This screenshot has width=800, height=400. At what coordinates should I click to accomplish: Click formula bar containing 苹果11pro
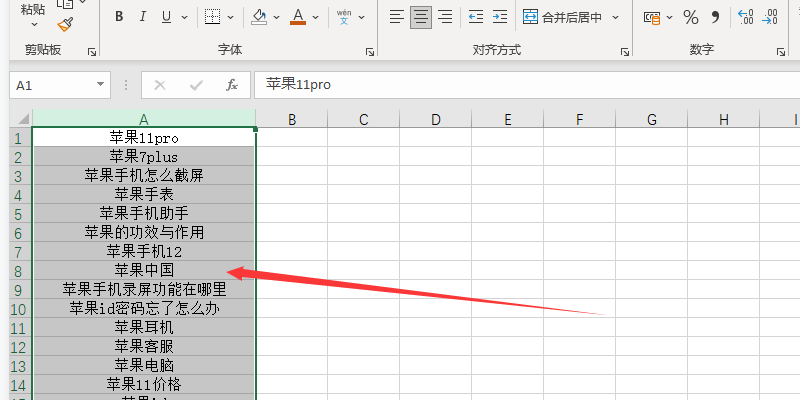pos(527,85)
